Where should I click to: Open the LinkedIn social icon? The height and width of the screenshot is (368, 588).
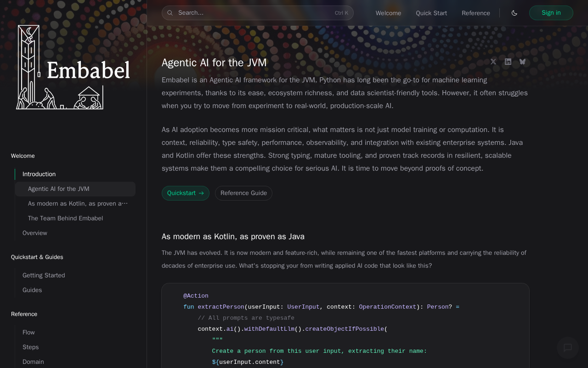tap(508, 62)
